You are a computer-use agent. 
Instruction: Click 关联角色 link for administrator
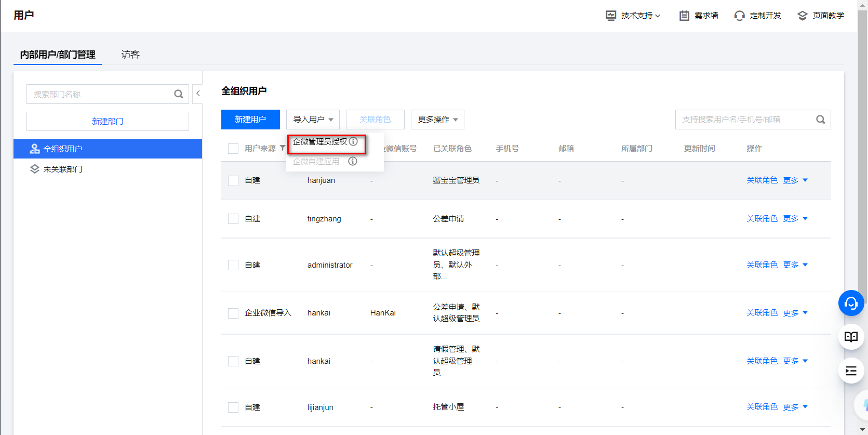pos(762,265)
